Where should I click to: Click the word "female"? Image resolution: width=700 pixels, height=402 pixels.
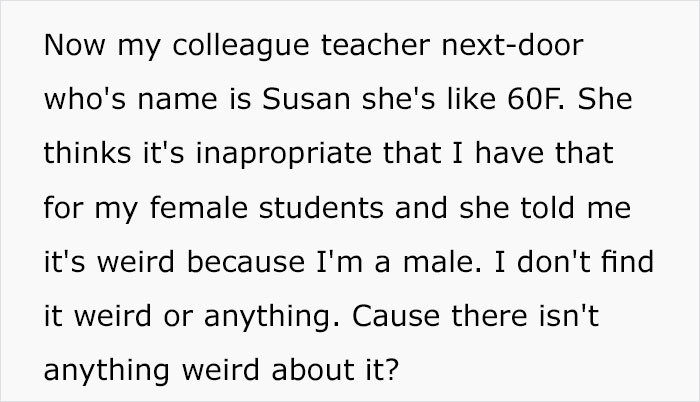[x=199, y=208]
